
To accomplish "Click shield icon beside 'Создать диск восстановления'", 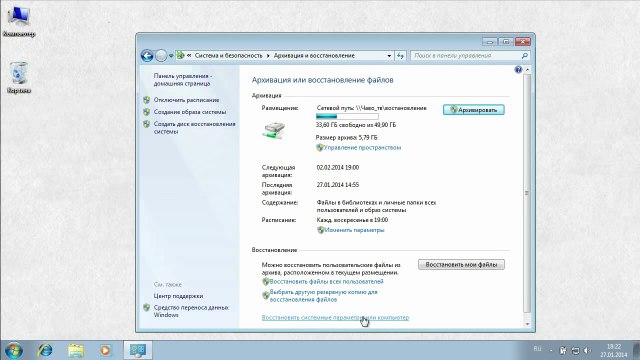I will tap(147, 124).
